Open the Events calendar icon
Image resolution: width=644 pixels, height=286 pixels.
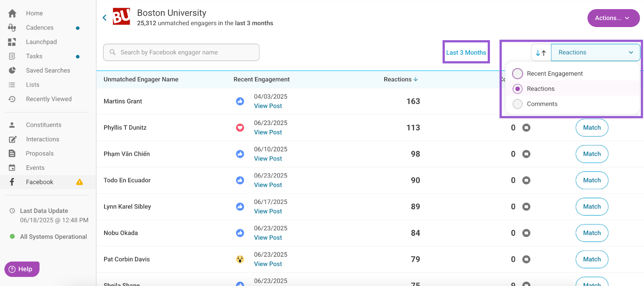point(12,168)
